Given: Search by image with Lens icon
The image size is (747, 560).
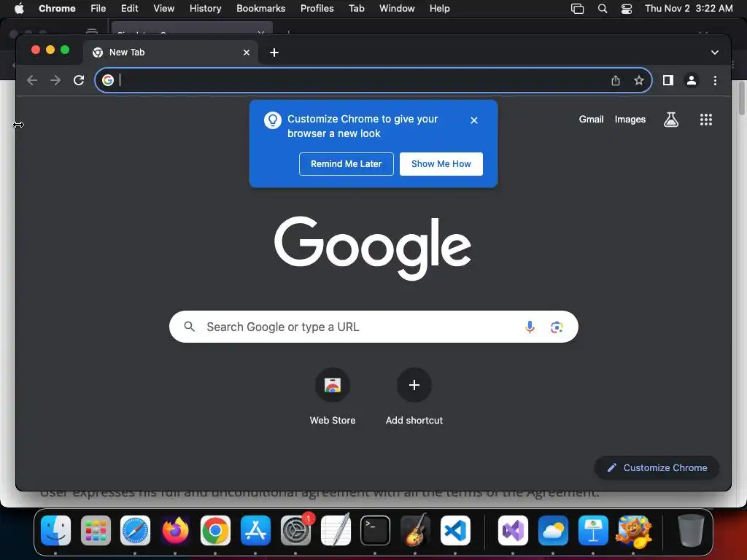Looking at the screenshot, I should pyautogui.click(x=557, y=327).
